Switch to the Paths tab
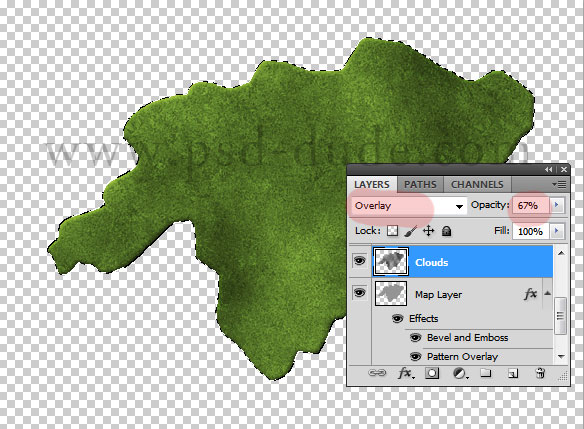The height and width of the screenshot is (429, 584). 420,184
